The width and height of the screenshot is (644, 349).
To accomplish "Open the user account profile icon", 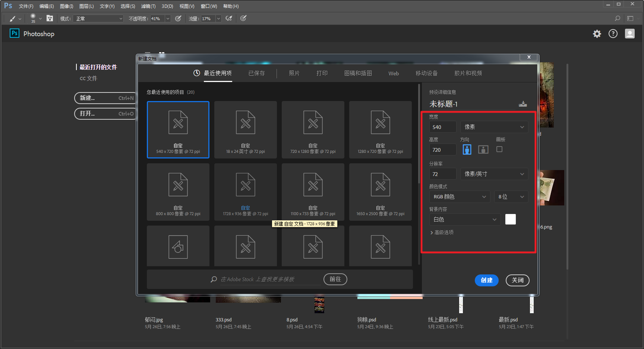I will (x=630, y=34).
